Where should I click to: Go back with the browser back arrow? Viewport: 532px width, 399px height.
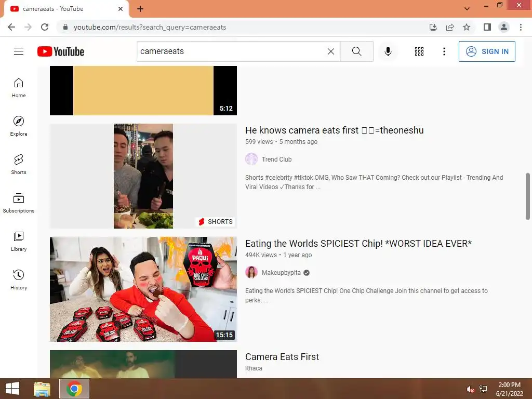[11, 27]
